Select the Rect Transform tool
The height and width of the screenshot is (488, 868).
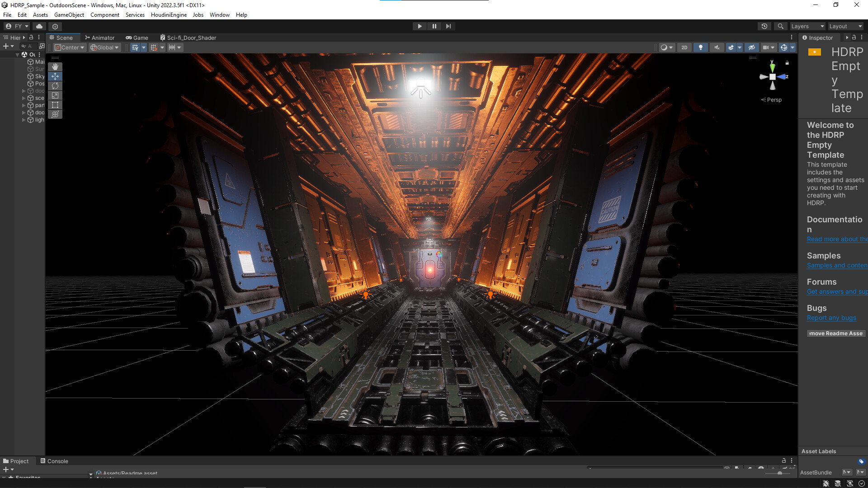(55, 104)
